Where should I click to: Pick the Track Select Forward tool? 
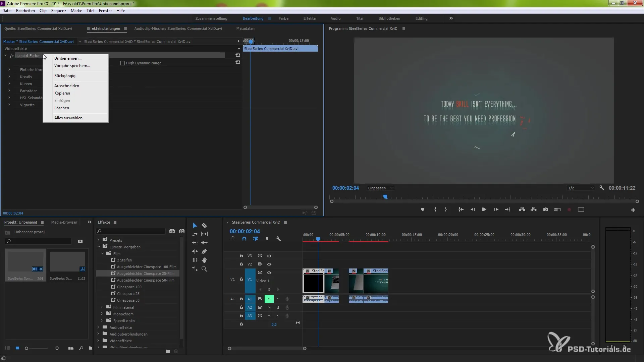[195, 234]
